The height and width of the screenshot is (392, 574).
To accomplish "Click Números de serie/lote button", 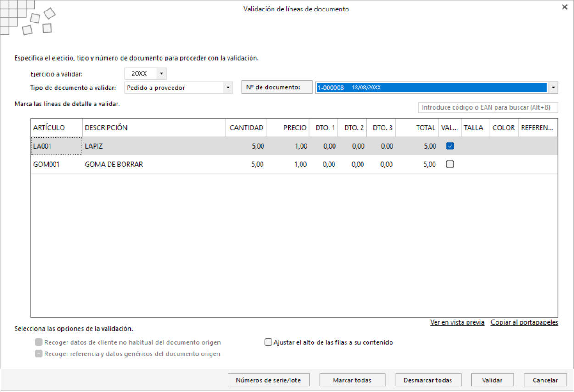I will pyautogui.click(x=269, y=380).
